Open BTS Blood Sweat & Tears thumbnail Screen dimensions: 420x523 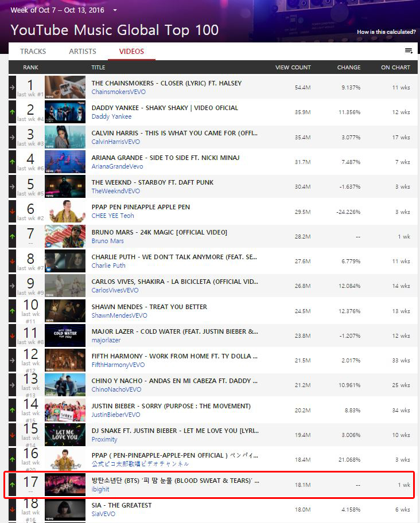[65, 485]
